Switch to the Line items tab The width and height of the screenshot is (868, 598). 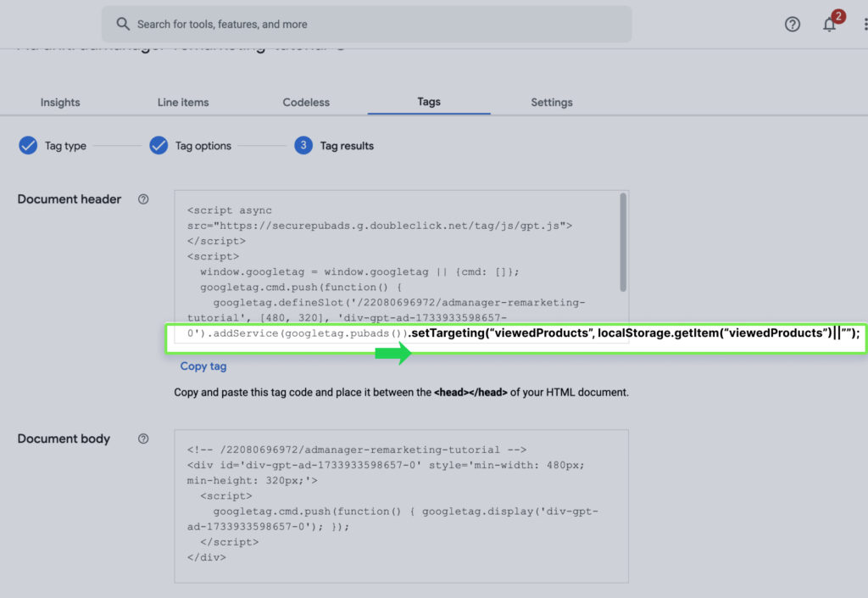183,102
